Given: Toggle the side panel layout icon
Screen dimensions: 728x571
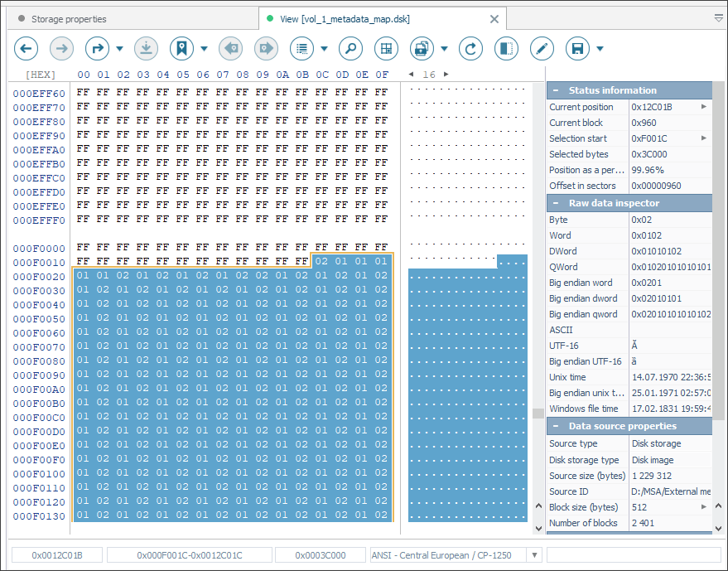Looking at the screenshot, I should pos(506,49).
